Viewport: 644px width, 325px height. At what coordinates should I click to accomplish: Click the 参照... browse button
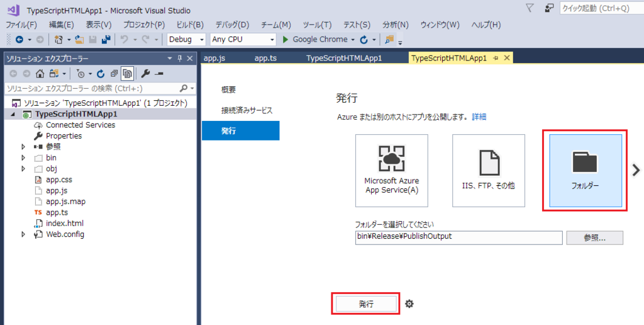coord(594,238)
